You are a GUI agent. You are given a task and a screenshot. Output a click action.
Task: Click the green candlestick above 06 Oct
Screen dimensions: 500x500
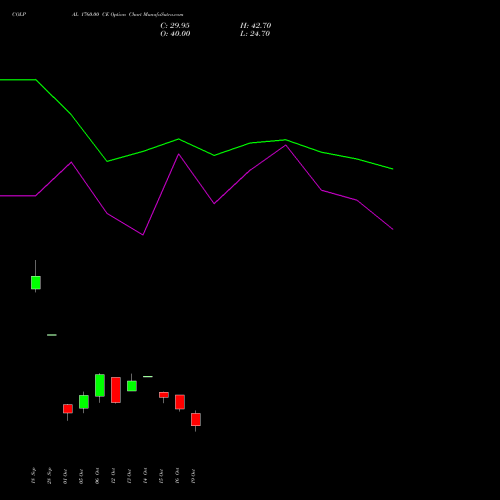click(100, 385)
